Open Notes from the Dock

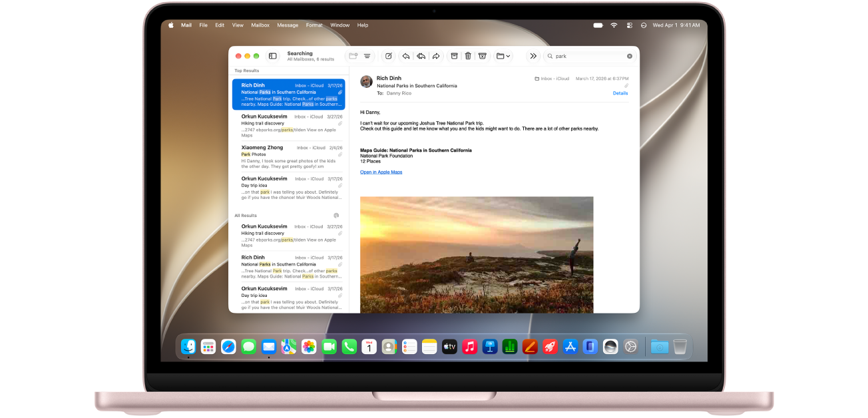click(429, 347)
